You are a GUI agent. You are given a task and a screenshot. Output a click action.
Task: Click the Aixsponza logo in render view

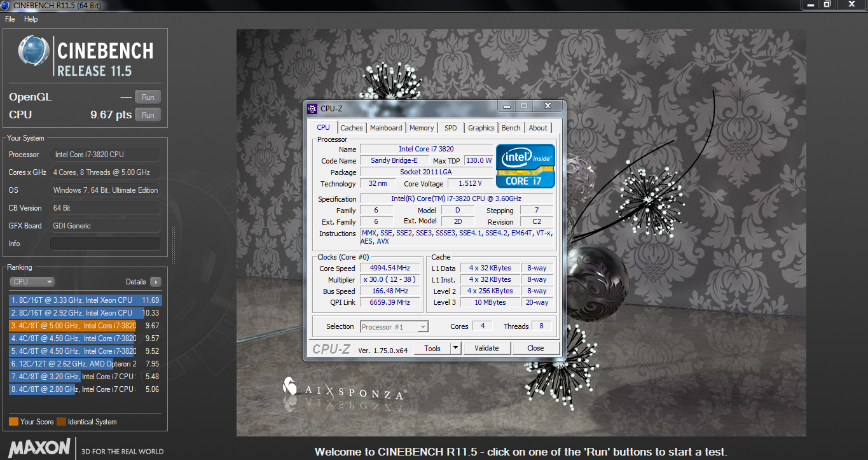click(x=345, y=390)
